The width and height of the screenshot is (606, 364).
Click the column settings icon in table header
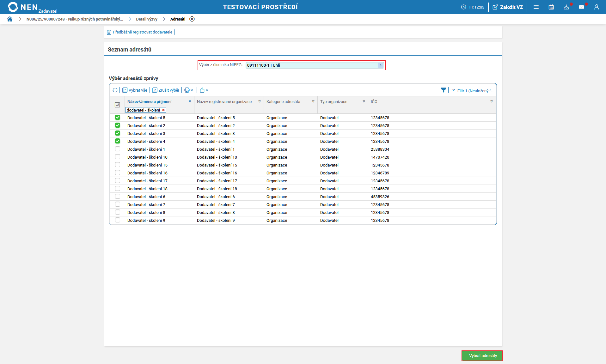point(117,105)
